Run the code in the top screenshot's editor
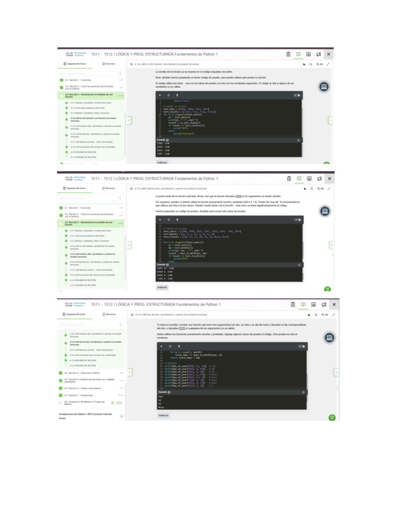 click(160, 95)
